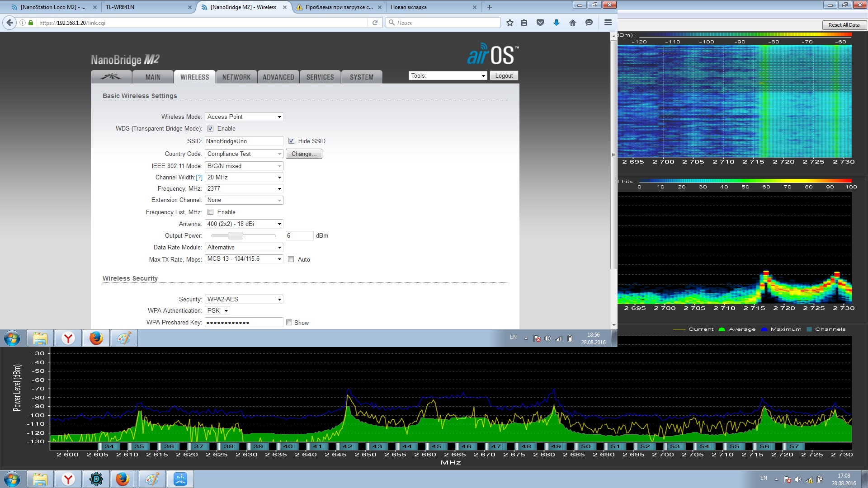868x488 pixels.
Task: Open the Antenna dropdown
Action: coord(244,224)
